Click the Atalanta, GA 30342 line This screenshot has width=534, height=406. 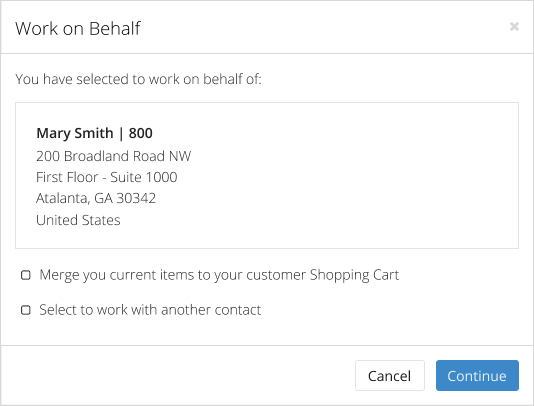[x=96, y=198]
